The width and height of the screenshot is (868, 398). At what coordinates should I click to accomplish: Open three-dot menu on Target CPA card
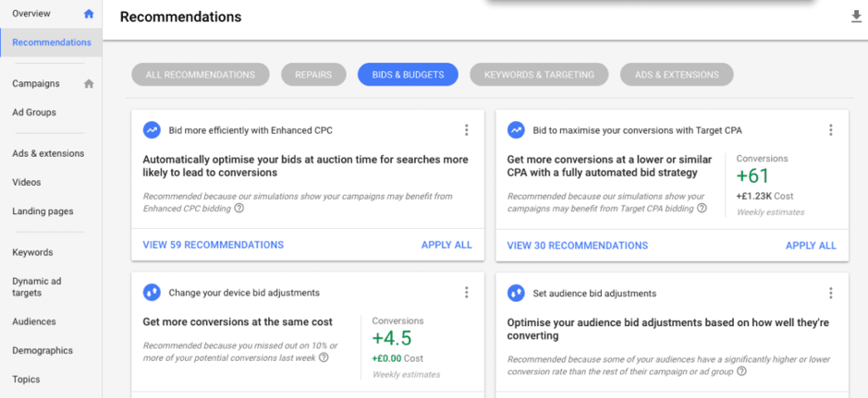point(830,130)
